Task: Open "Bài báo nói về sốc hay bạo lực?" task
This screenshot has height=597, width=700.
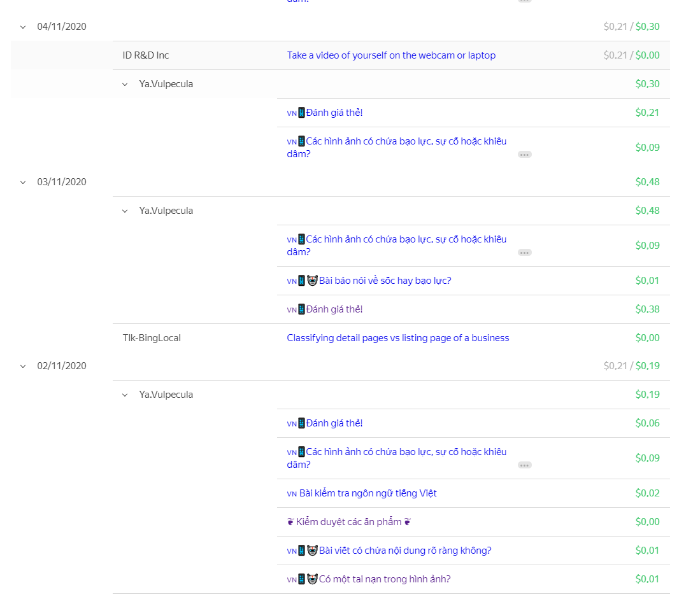Action: click(385, 281)
